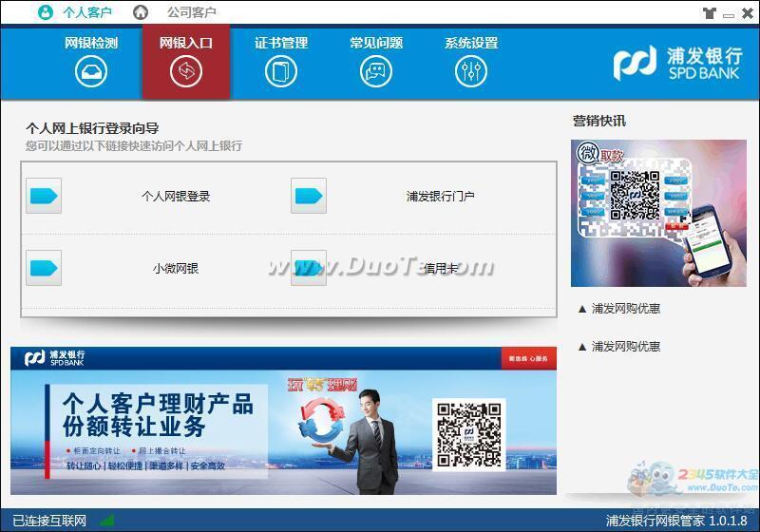Click 浦发银行网银管家 1.0.1.8 version text
This screenshot has width=760, height=532.
point(676,521)
